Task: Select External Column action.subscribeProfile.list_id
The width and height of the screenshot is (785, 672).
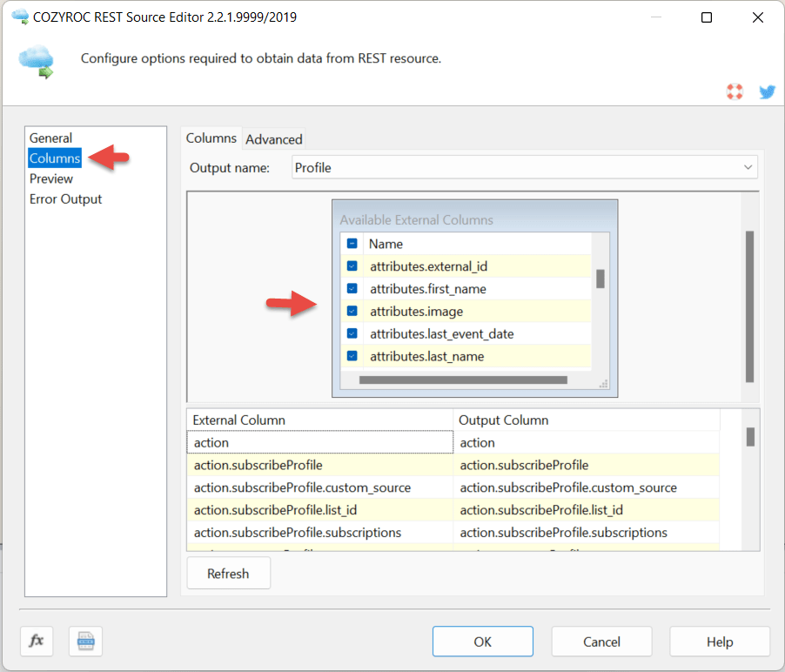Action: point(320,510)
